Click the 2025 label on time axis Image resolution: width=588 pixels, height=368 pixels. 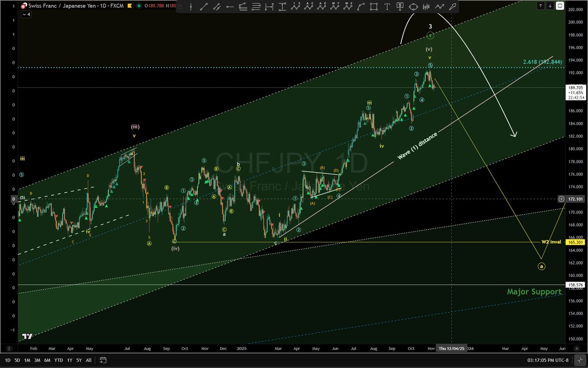coord(243,348)
